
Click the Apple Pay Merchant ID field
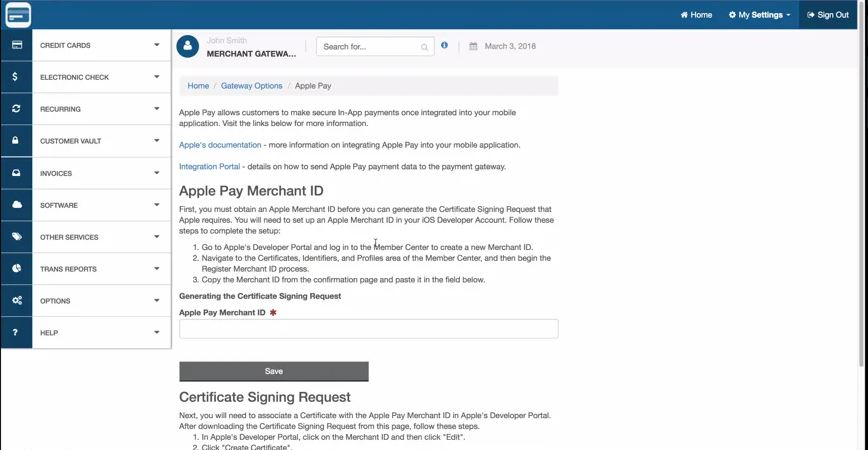click(x=368, y=329)
